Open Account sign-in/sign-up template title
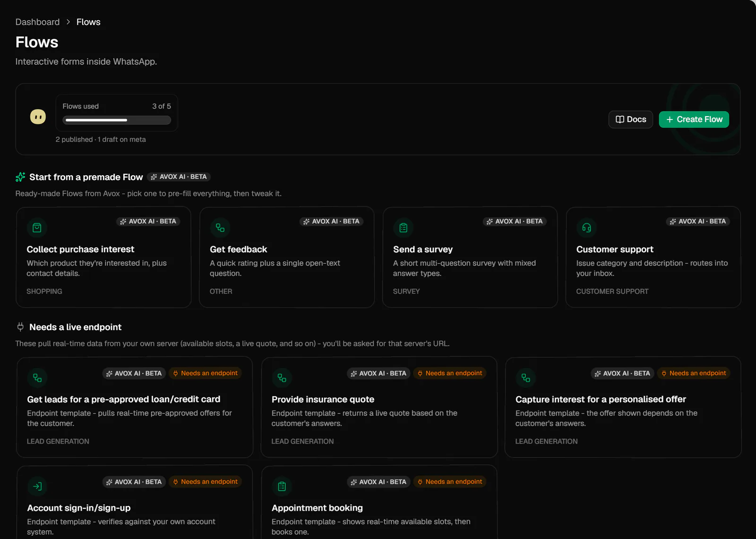 tap(79, 508)
